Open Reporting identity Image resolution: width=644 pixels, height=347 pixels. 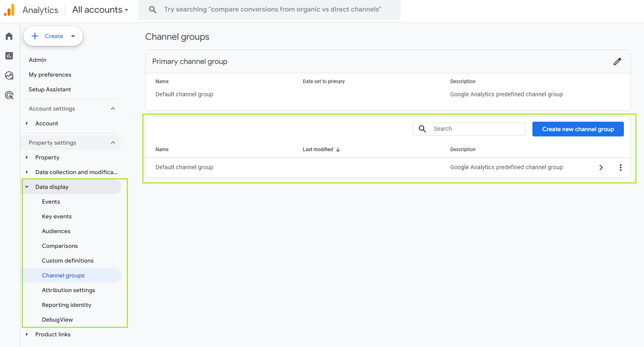66,305
